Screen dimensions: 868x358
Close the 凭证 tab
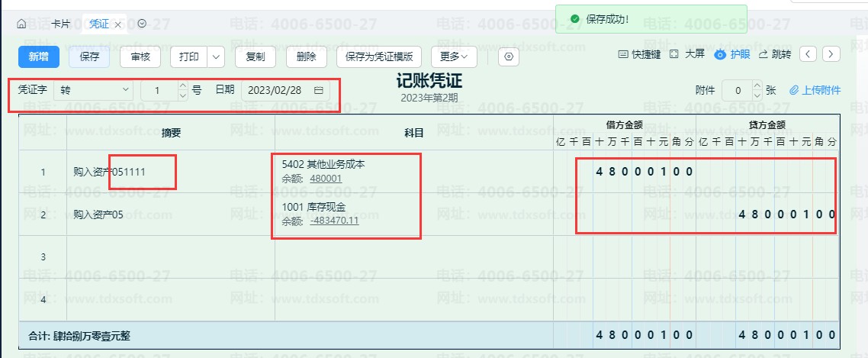pos(118,24)
